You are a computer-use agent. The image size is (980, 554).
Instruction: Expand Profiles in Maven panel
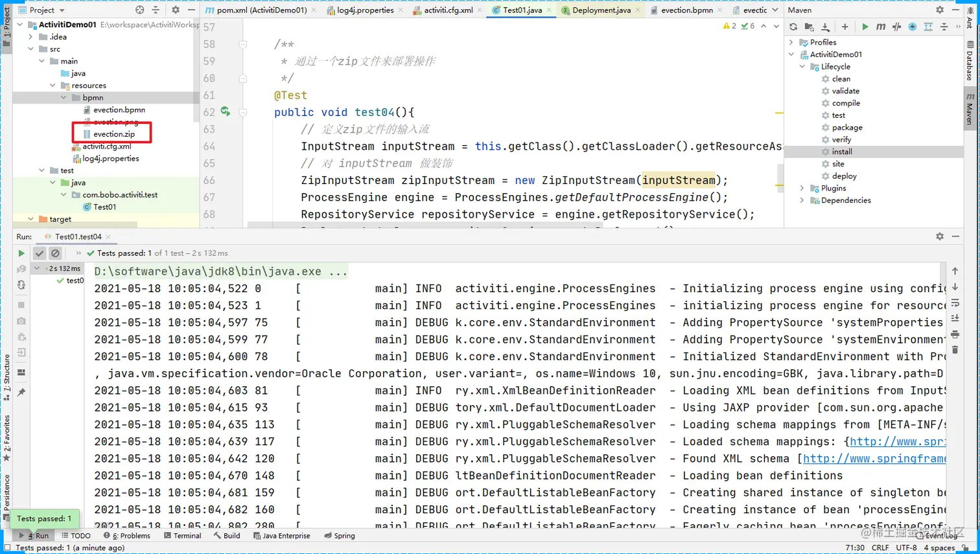coord(791,42)
